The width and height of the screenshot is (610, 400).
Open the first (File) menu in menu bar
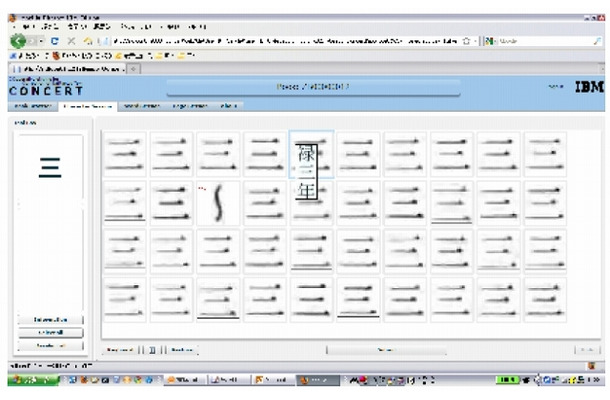tap(26, 27)
